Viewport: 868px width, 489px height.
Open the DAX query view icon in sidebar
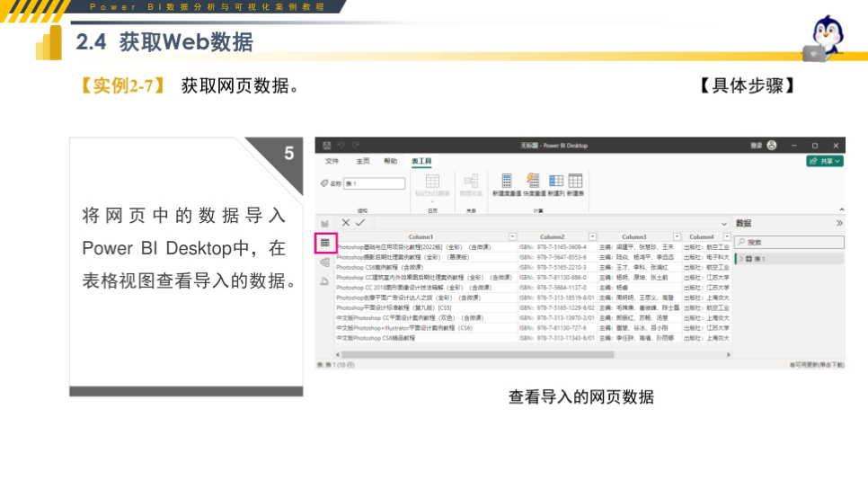click(x=325, y=282)
